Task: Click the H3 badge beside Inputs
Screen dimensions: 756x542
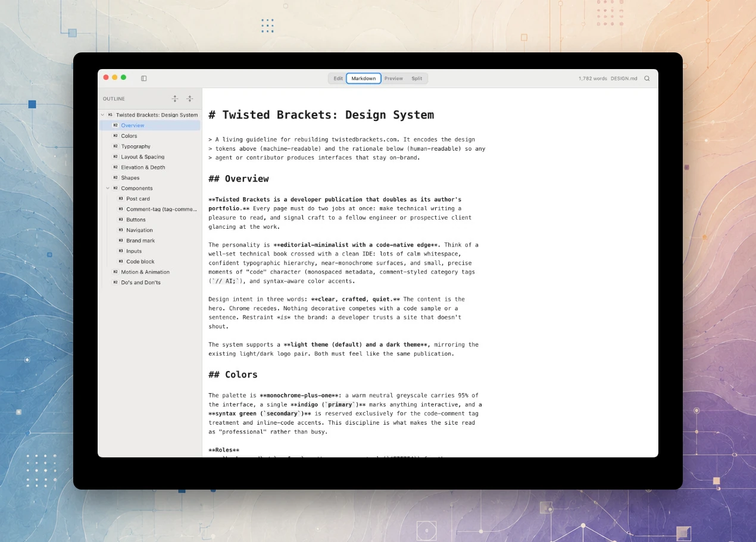Action: pos(121,251)
